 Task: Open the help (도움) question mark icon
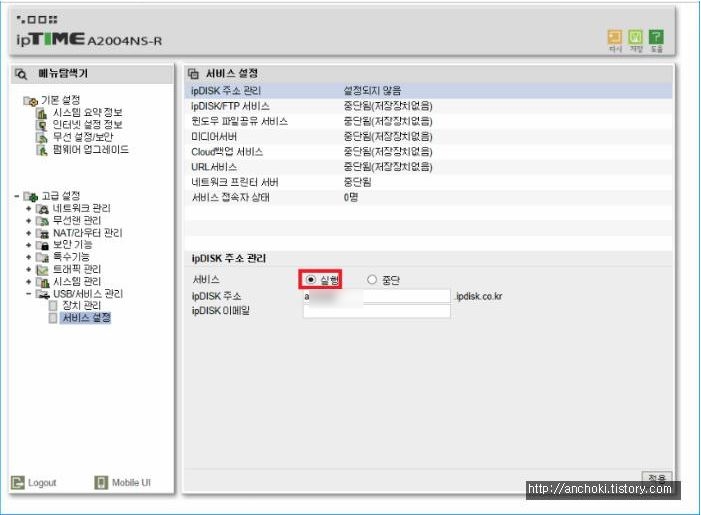656,38
